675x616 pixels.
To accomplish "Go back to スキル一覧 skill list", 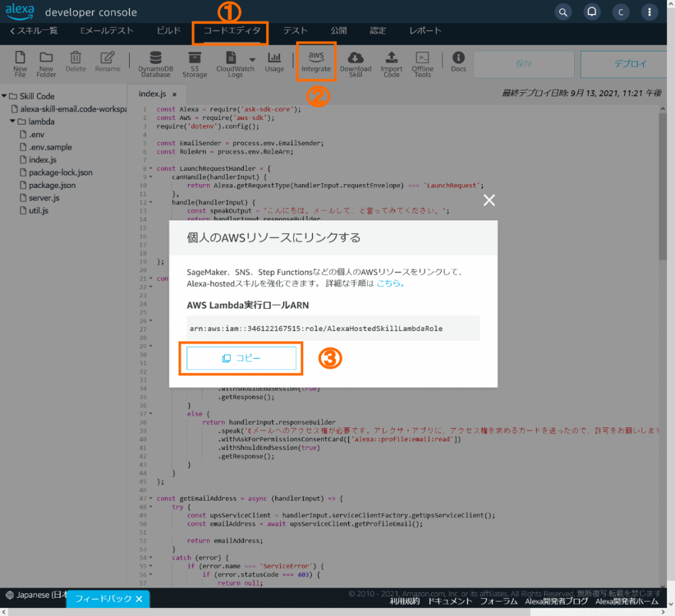I will tap(34, 30).
